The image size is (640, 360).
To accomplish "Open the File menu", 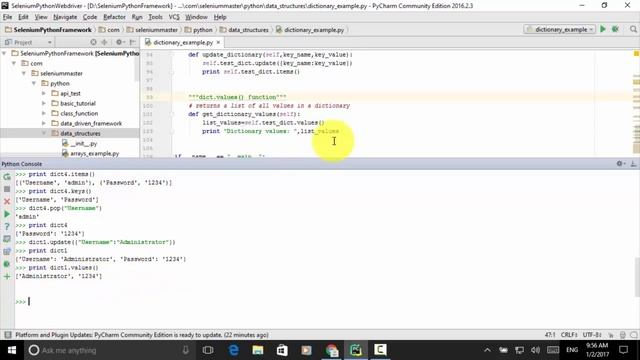I will point(7,17).
